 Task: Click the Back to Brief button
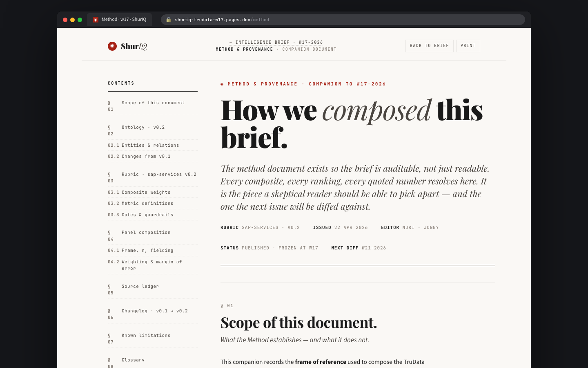tap(429, 46)
